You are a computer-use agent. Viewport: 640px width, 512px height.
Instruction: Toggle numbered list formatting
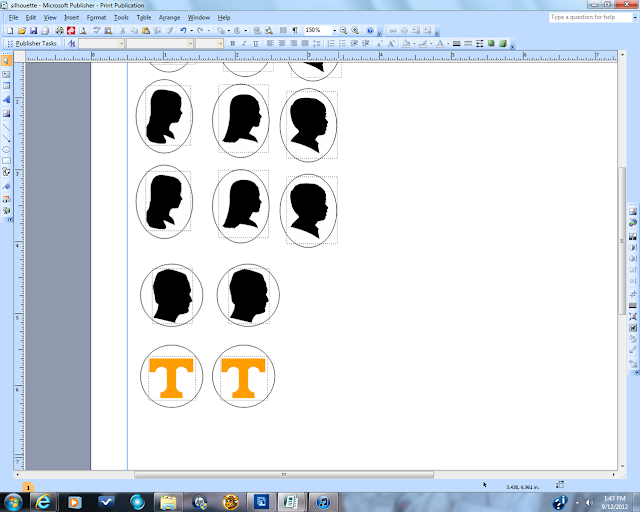coord(331,44)
